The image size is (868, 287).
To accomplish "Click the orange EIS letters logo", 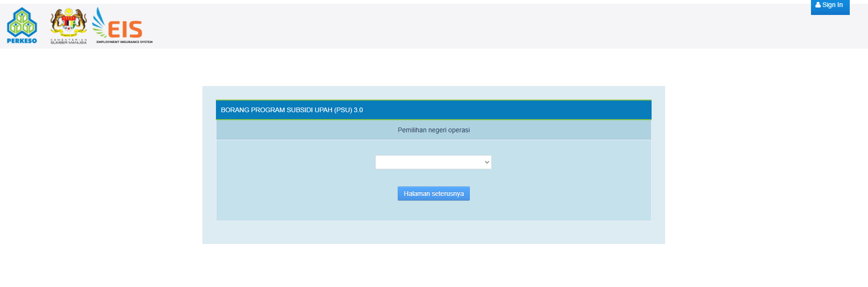I will (x=125, y=29).
